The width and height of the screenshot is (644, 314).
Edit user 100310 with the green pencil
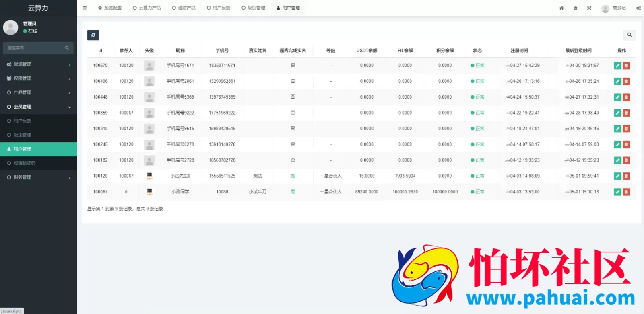coord(617,129)
